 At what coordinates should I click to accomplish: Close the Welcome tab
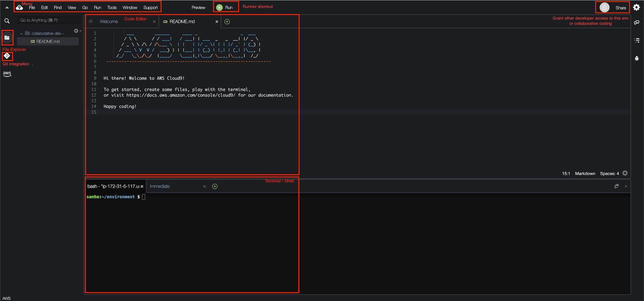click(154, 22)
